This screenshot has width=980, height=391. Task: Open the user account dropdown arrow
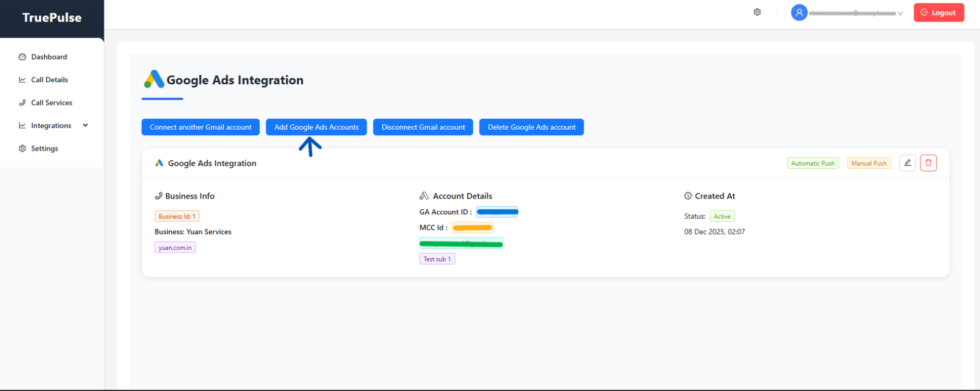coord(900,13)
